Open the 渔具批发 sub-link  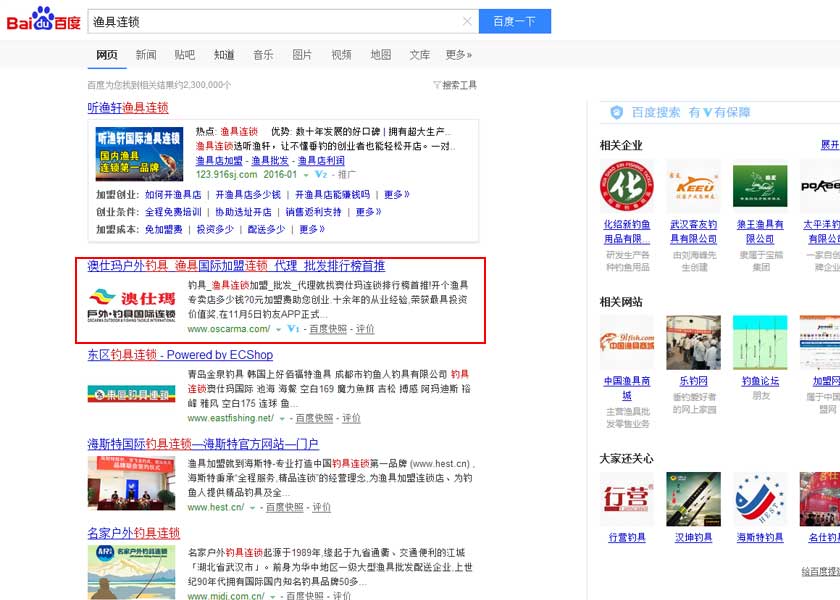pos(270,160)
